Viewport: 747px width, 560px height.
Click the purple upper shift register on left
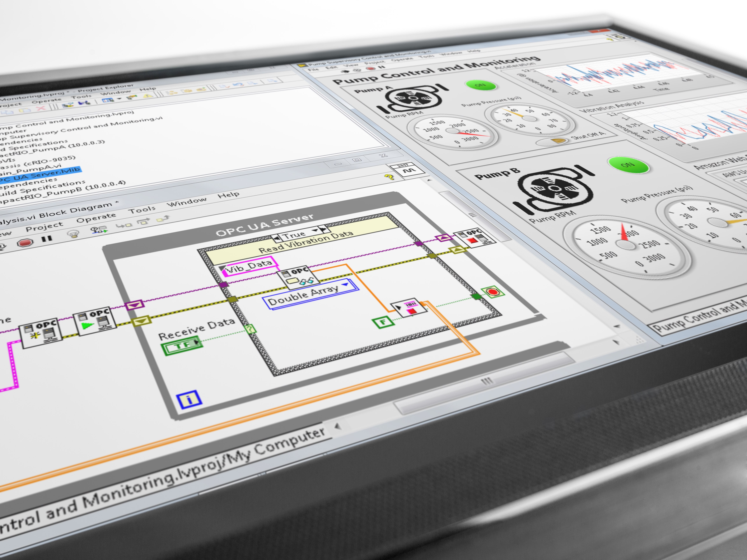(x=135, y=306)
